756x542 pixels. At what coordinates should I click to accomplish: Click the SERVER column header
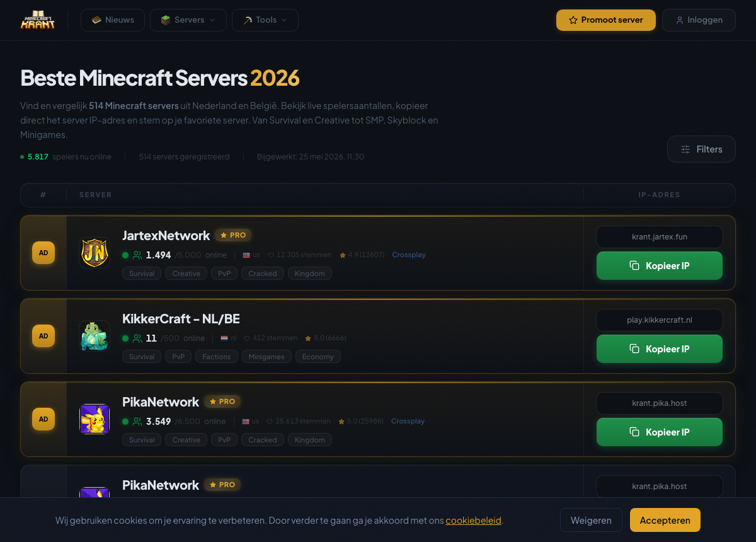coord(96,195)
